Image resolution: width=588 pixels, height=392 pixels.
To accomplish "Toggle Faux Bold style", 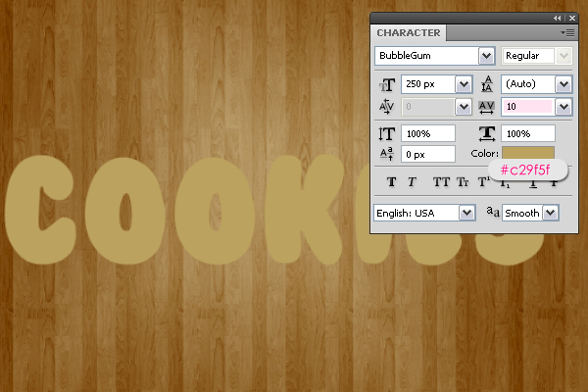I will [x=391, y=182].
